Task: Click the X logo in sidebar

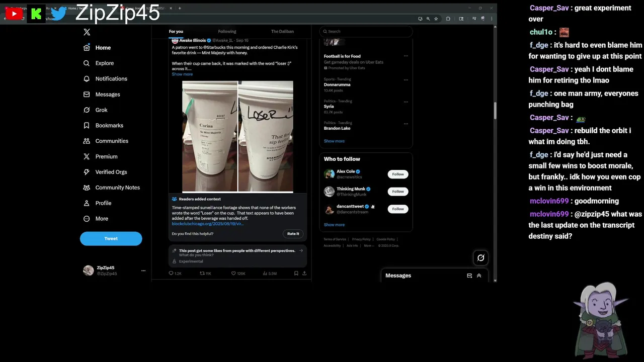Action: (x=87, y=32)
